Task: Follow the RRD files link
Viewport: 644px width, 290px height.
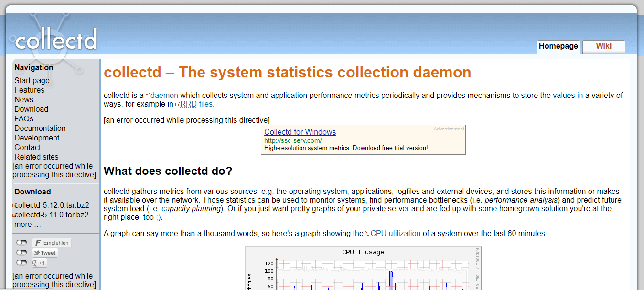Action: 197,104
